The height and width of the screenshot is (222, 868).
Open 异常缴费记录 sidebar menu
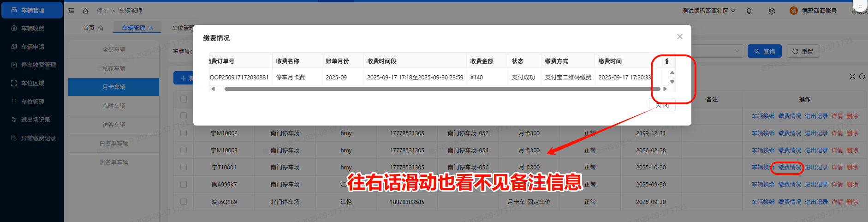pyautogui.click(x=32, y=138)
